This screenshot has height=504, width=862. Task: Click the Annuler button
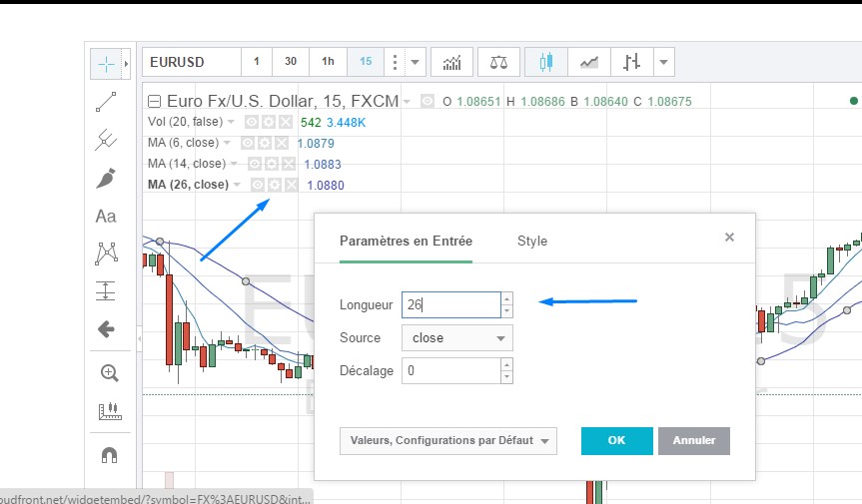[693, 441]
